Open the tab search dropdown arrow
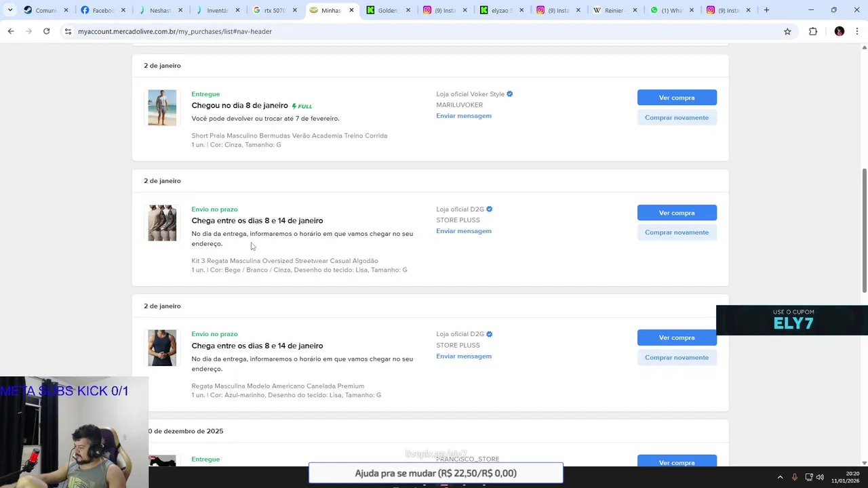The width and height of the screenshot is (868, 488). point(9,10)
